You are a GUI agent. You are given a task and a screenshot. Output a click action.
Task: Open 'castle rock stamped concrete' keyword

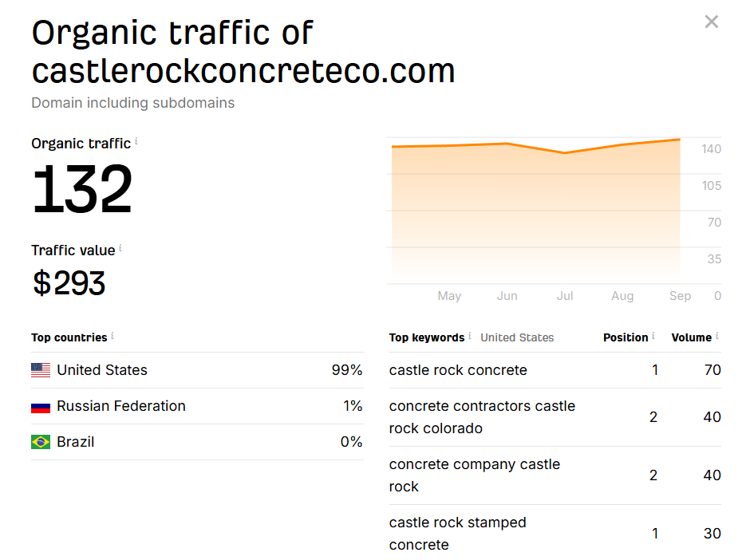[458, 534]
